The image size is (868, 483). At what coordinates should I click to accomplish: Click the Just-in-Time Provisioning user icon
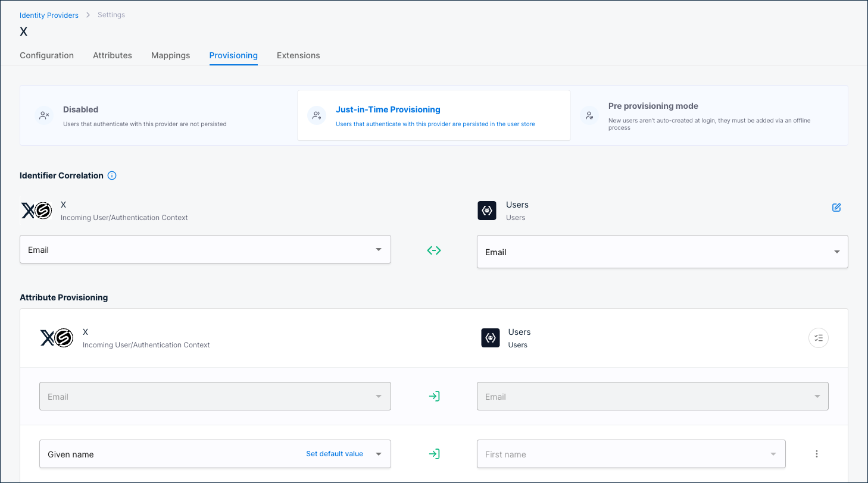click(316, 115)
